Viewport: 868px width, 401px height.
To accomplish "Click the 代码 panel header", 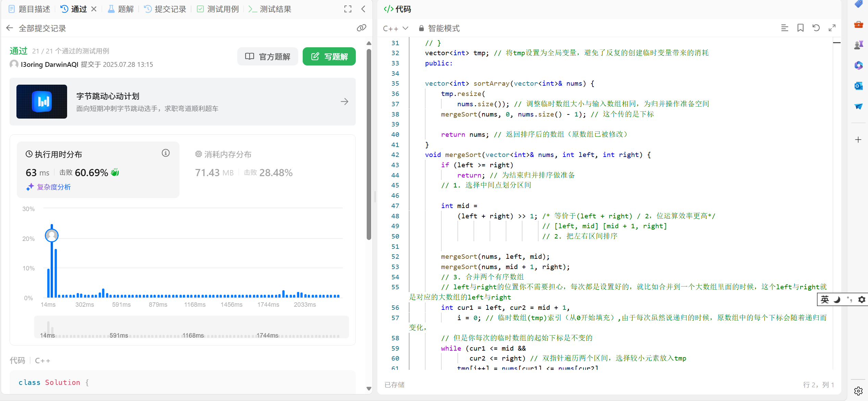I will coord(397,9).
